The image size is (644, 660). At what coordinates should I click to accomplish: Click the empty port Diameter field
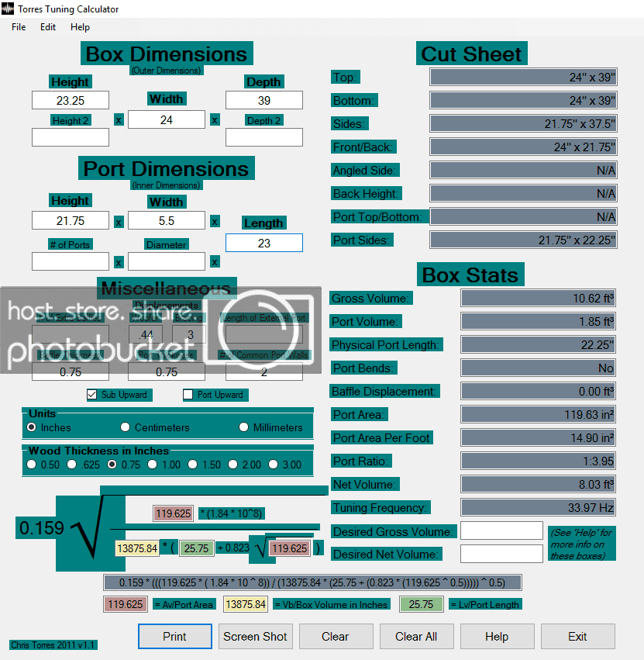(x=167, y=261)
